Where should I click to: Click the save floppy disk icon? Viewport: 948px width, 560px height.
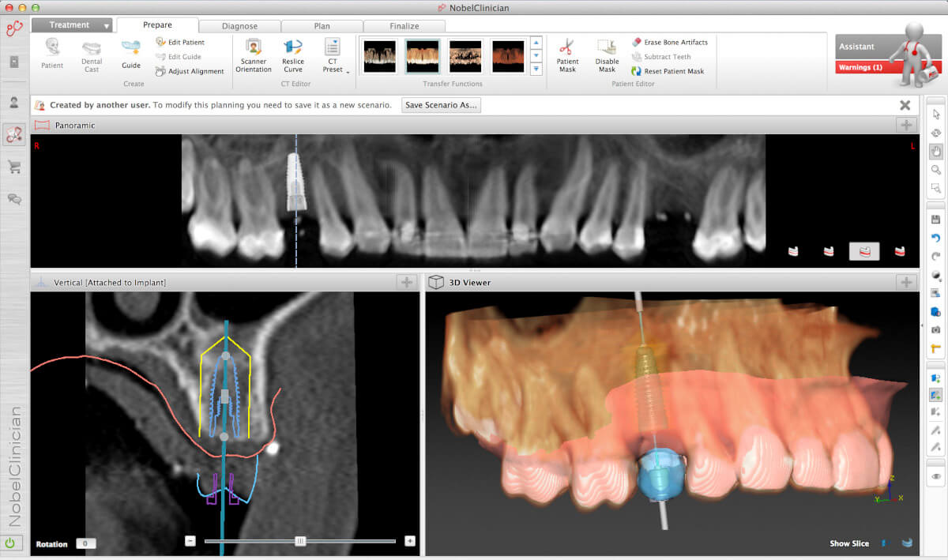936,219
